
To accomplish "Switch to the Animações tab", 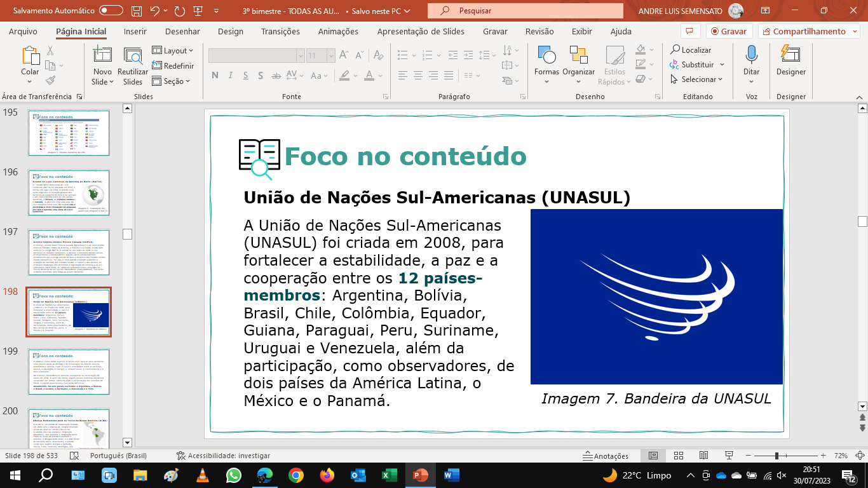I will pyautogui.click(x=338, y=31).
